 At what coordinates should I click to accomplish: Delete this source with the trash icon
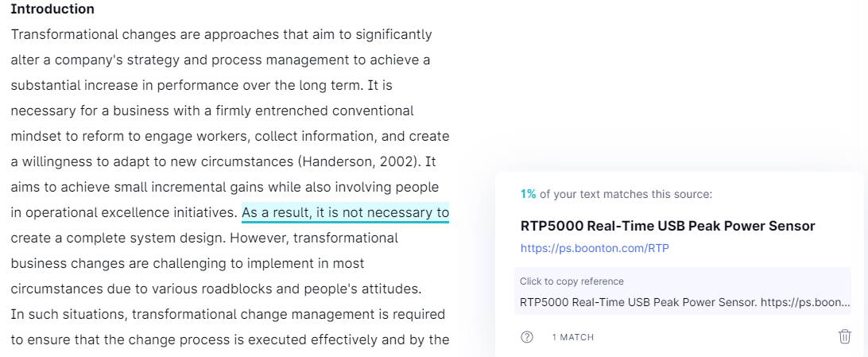pyautogui.click(x=845, y=336)
